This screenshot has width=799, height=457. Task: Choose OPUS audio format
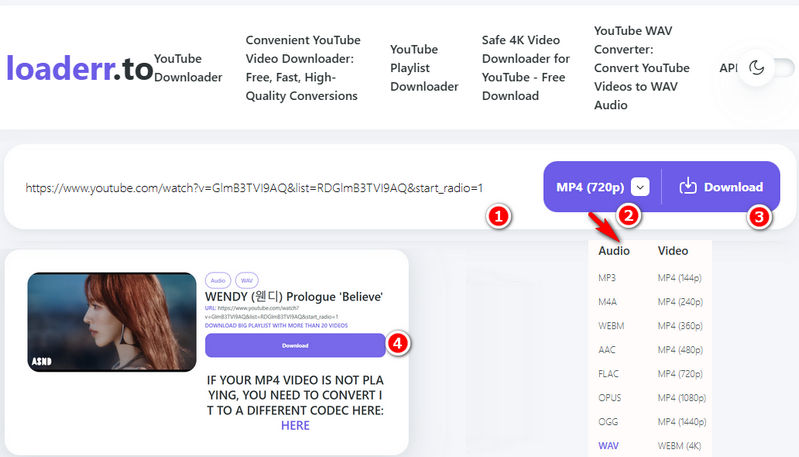coord(609,397)
